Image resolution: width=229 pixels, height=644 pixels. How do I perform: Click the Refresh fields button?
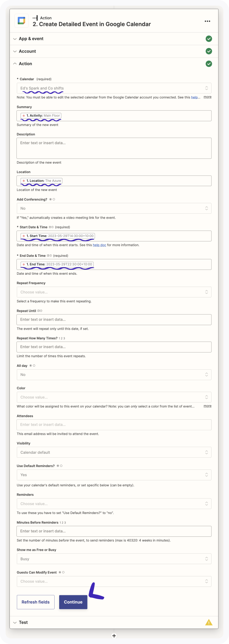point(36,602)
